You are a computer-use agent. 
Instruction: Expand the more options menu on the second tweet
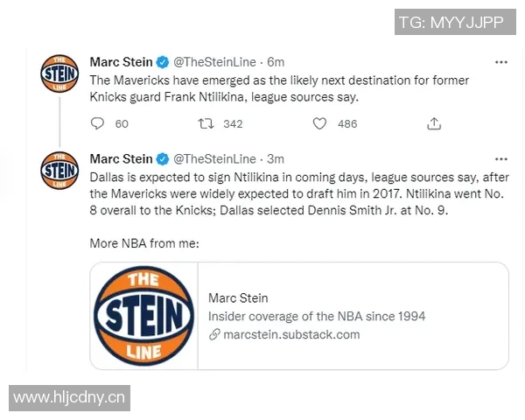[x=500, y=158]
